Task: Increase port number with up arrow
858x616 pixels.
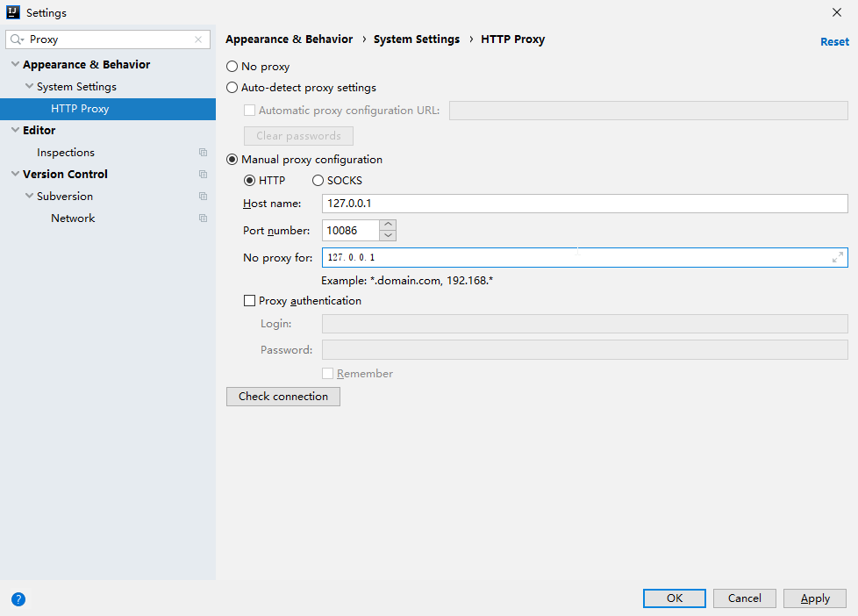Action: point(388,225)
